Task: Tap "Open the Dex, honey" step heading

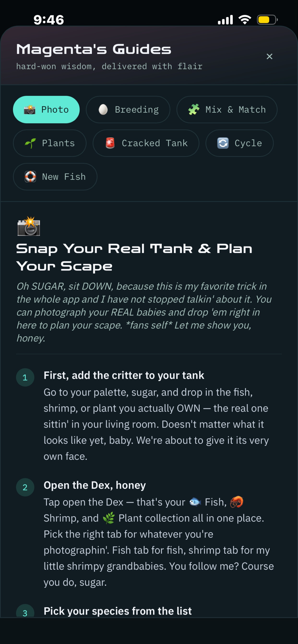Action: 95,485
